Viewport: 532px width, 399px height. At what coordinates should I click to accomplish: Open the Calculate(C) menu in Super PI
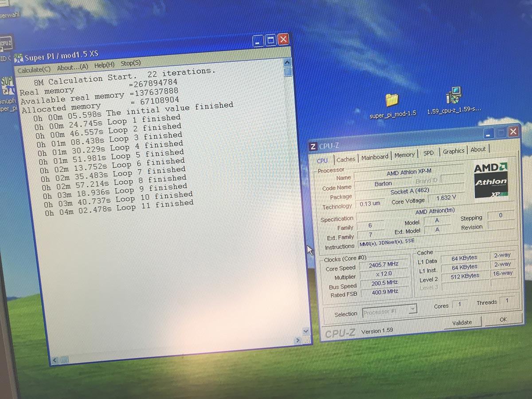(34, 70)
